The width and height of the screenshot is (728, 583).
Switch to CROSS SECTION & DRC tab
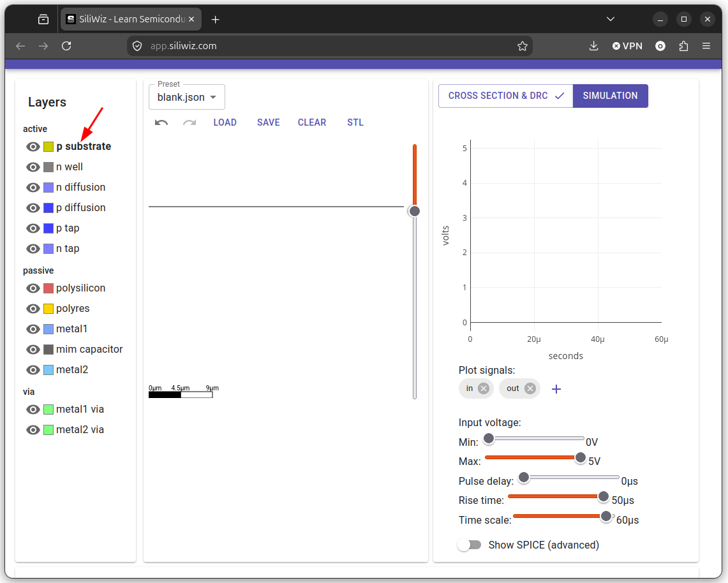coord(505,96)
